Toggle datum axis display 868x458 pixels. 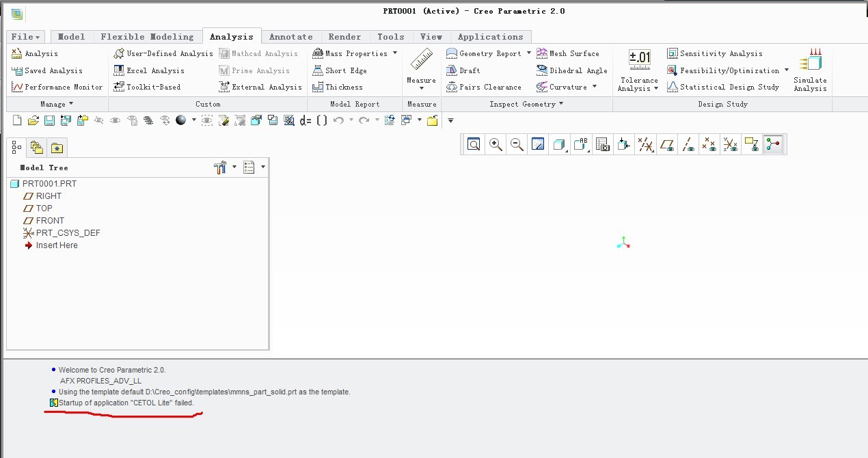tap(688, 144)
